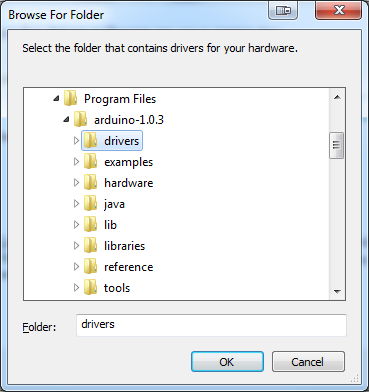369x392 pixels.
Task: Click the vertical scrollbar thumb
Action: point(336,145)
